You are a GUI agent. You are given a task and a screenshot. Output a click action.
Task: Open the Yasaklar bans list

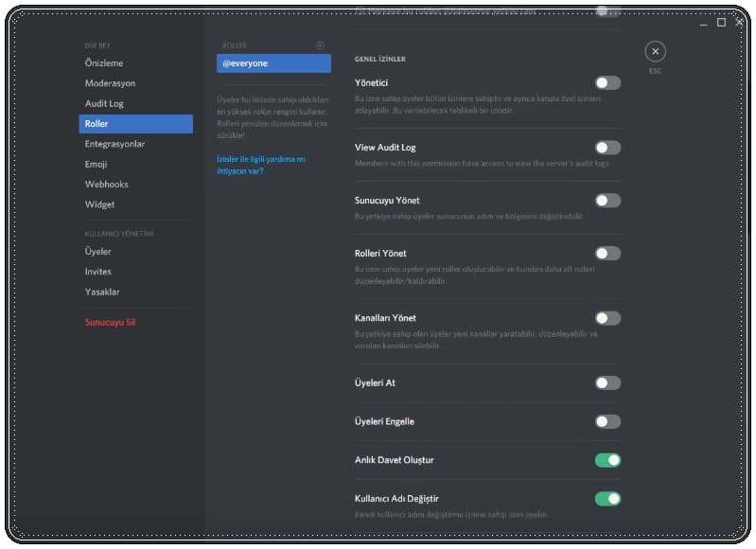pos(102,292)
